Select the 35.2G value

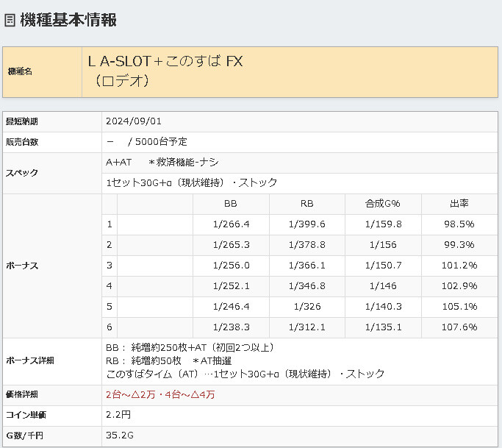coord(120,435)
